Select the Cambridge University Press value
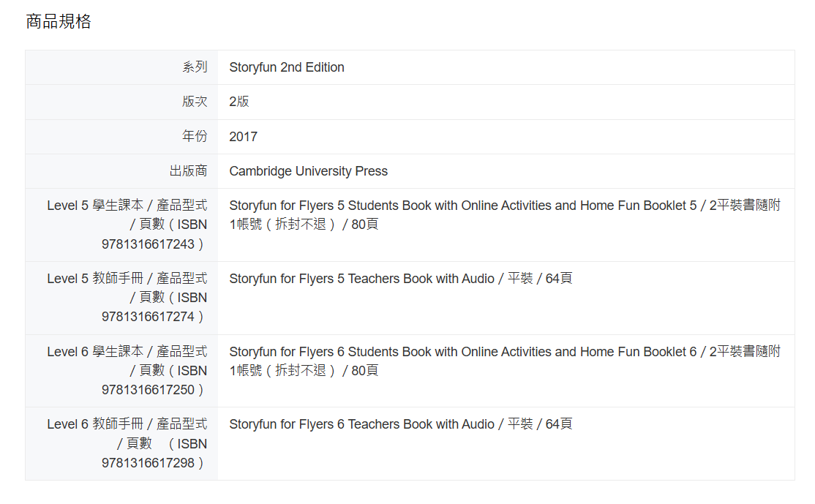815x504 pixels. click(308, 171)
